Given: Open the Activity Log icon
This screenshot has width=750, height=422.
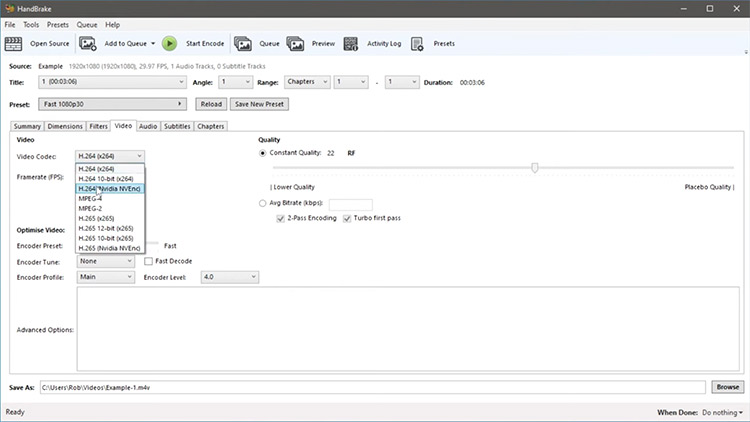Looking at the screenshot, I should (351, 44).
